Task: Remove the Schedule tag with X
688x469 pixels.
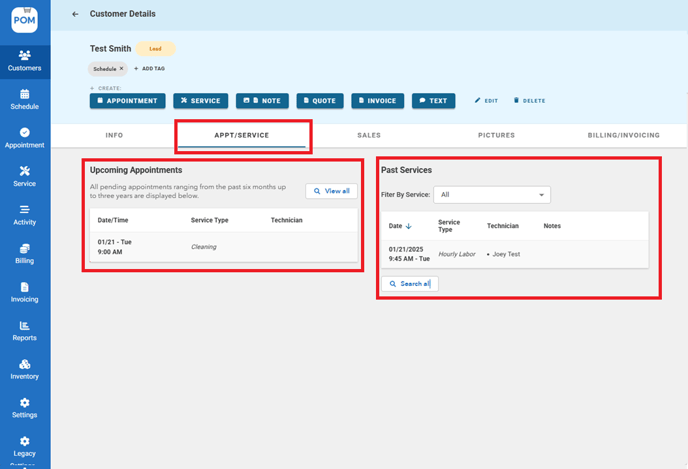Action: tap(122, 69)
